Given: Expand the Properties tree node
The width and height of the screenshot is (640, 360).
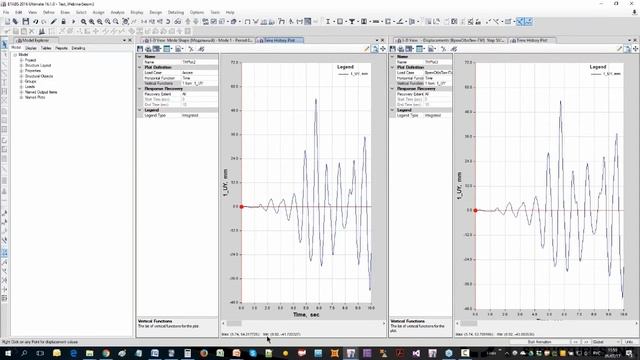Looking at the screenshot, I should (x=21, y=71).
